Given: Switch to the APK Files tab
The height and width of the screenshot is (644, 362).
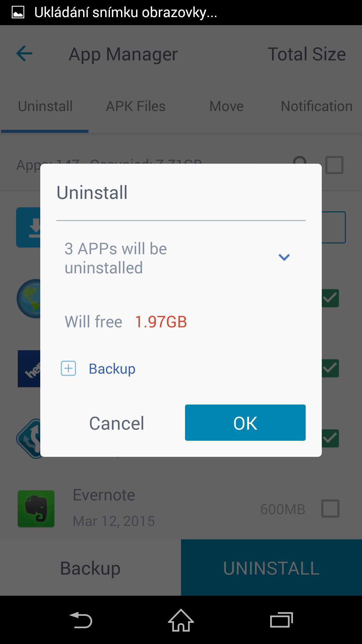Looking at the screenshot, I should [x=136, y=106].
